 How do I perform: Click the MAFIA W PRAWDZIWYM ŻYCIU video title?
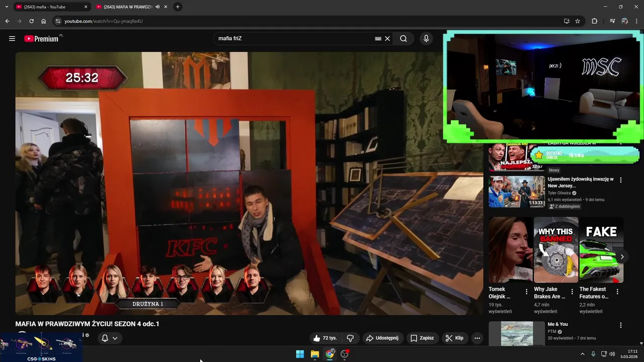pos(87,324)
